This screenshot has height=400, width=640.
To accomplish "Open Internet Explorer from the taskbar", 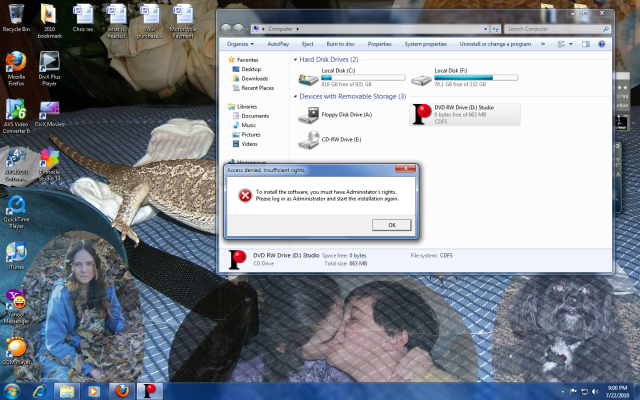I will [40, 391].
